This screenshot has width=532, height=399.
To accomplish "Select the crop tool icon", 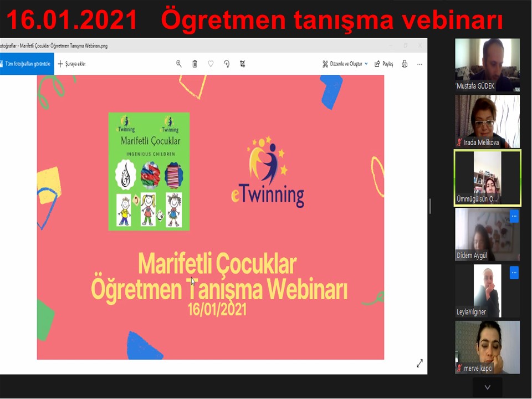I will point(243,64).
